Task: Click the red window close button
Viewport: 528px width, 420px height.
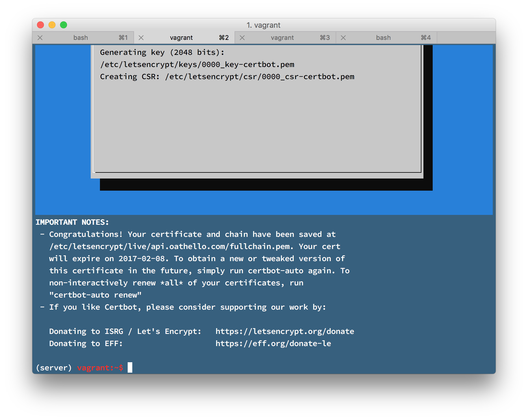Action: (40, 25)
